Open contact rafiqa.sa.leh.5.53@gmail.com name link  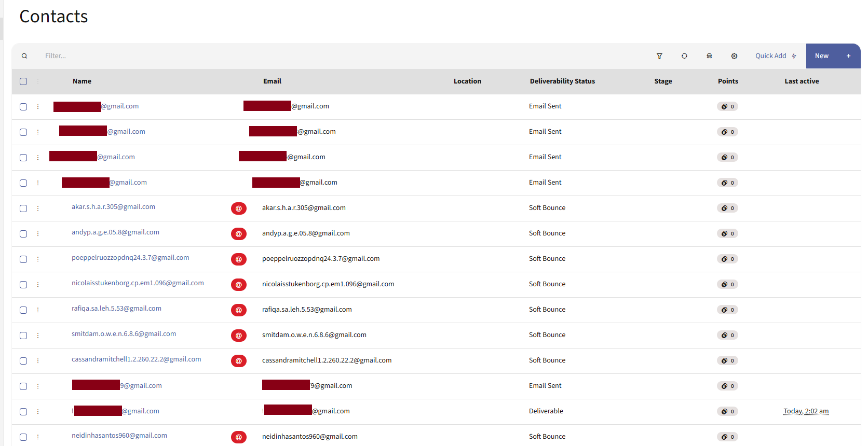(x=116, y=309)
